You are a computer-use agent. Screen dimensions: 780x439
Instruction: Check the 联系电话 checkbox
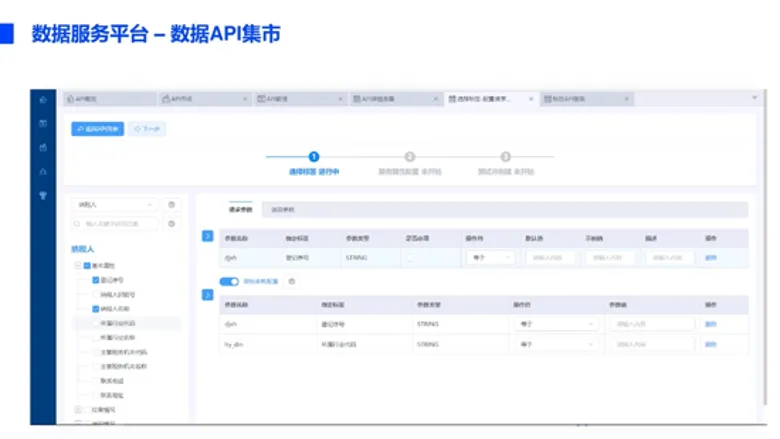click(x=96, y=381)
